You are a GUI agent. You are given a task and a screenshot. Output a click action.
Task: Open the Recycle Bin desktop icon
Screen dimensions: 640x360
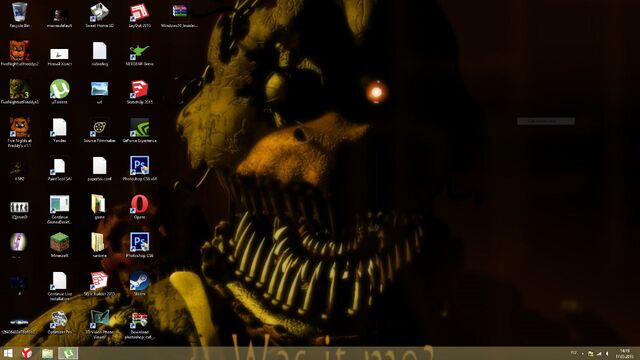[x=19, y=14]
